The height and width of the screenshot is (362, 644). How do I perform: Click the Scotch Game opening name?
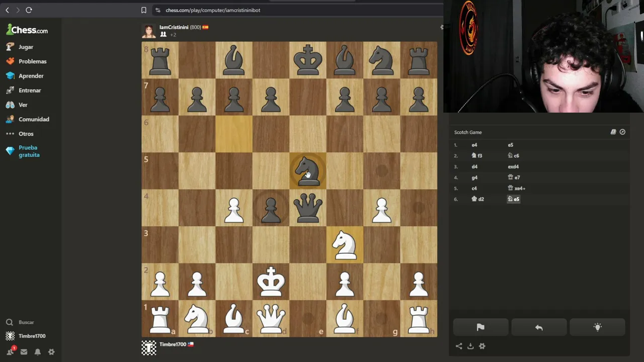coord(468,132)
